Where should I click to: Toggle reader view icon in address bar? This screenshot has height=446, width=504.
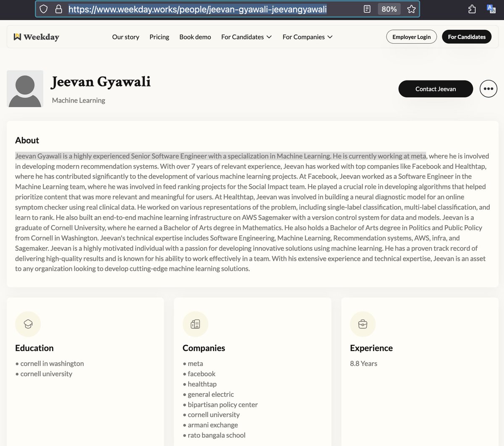[x=367, y=9]
